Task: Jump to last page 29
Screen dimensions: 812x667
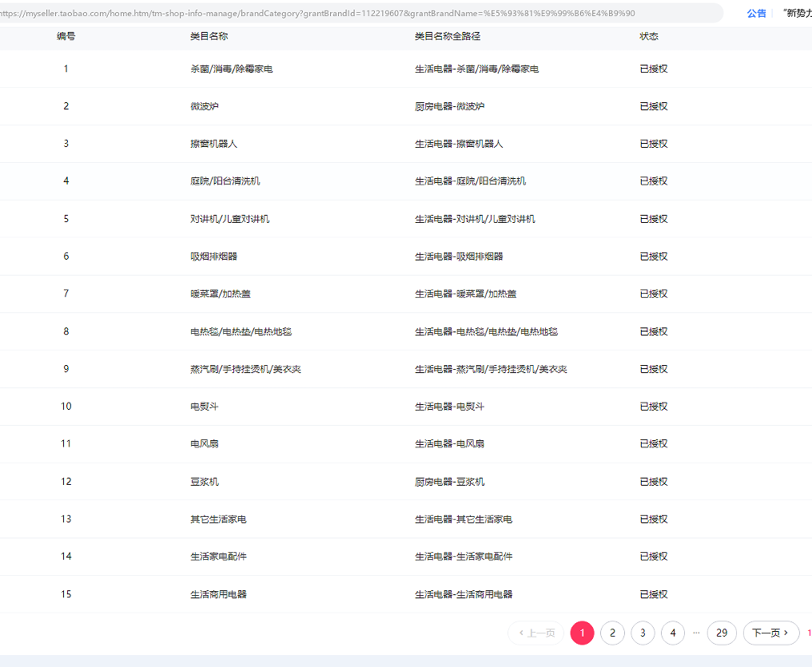Action: (721, 633)
